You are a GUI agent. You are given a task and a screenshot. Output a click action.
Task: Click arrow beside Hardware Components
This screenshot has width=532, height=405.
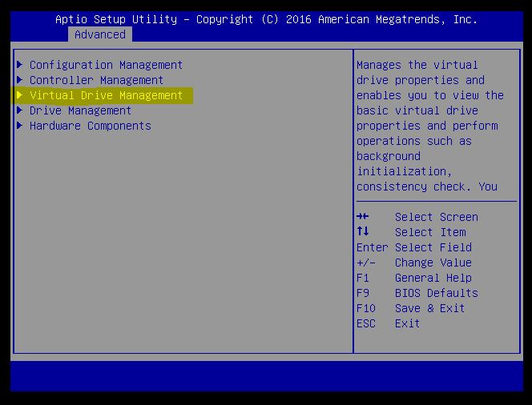20,125
